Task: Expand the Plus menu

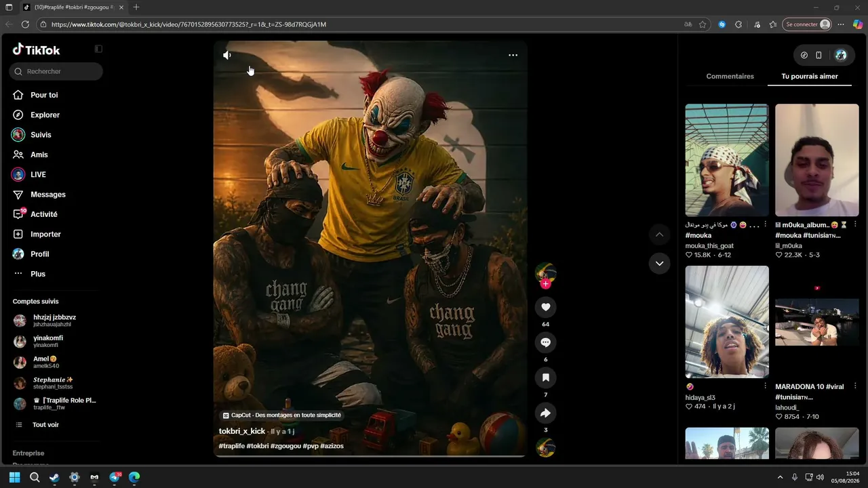Action: pos(37,274)
